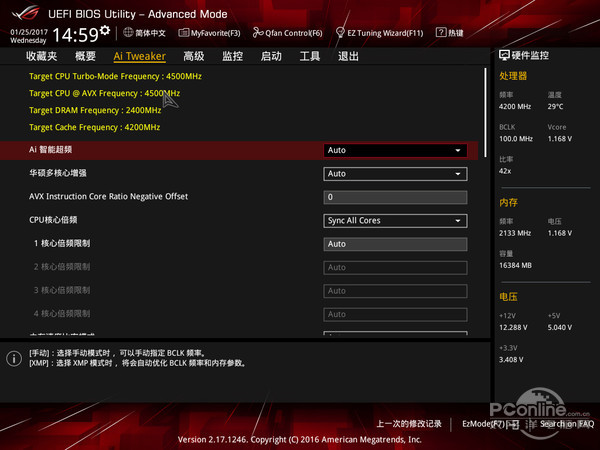Select the Ai 智能超频 row label
The image size is (600, 450).
click(x=51, y=150)
